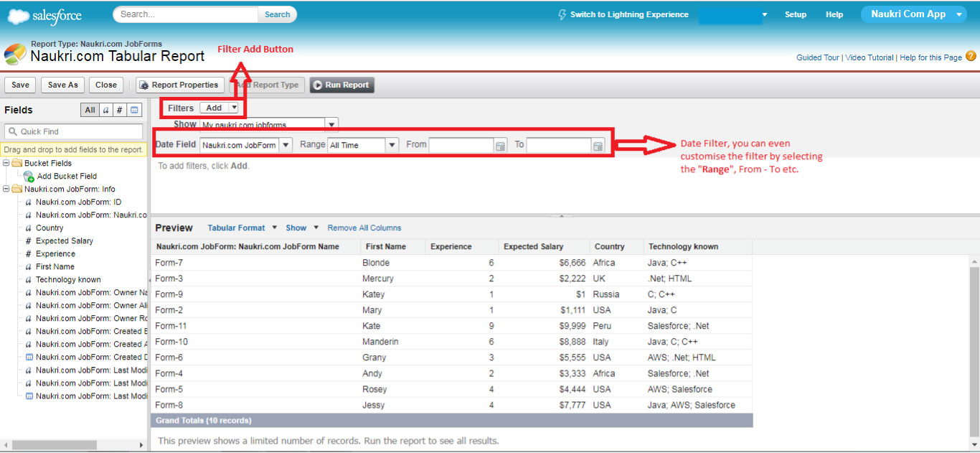Open the Range All Time dropdown
Image resolution: width=980 pixels, height=453 pixels.
tap(391, 144)
